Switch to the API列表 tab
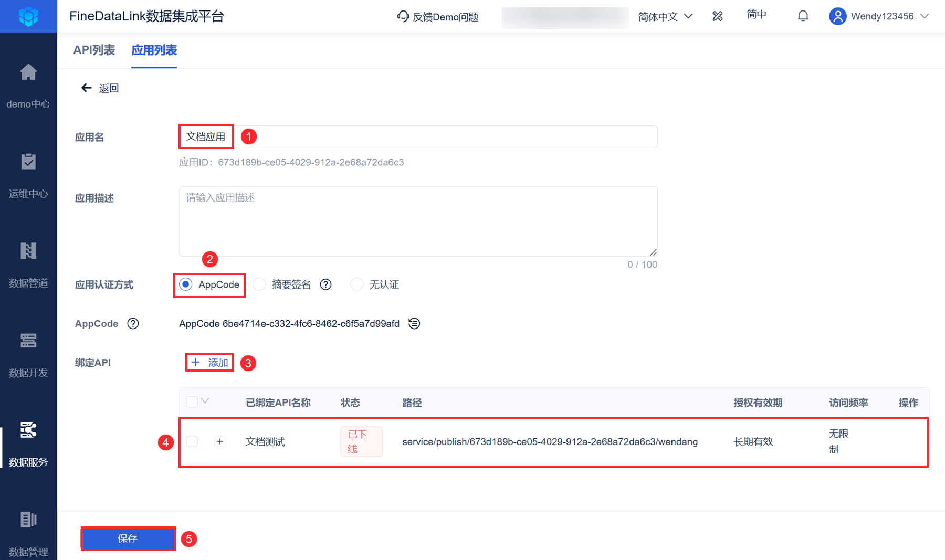This screenshot has height=560, width=945. 94,50
